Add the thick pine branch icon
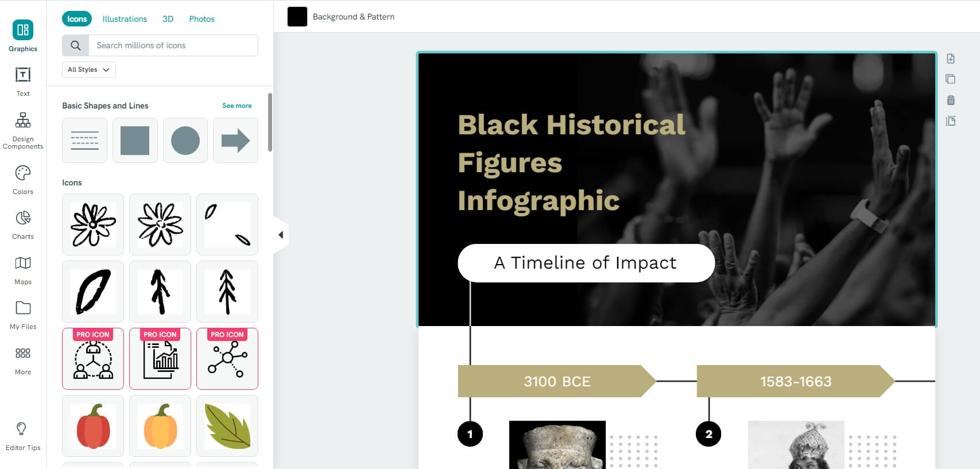The width and height of the screenshot is (980, 469). 160,292
